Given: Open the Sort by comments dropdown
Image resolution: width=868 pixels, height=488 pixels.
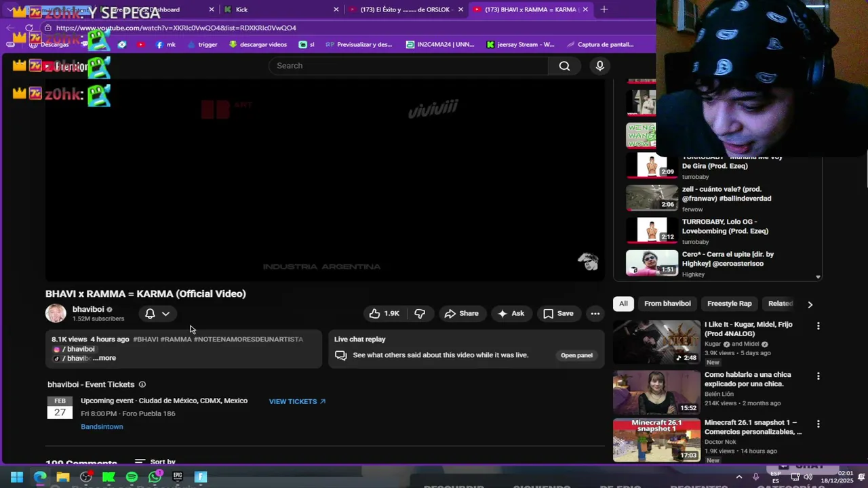Looking at the screenshot, I should coord(155,462).
